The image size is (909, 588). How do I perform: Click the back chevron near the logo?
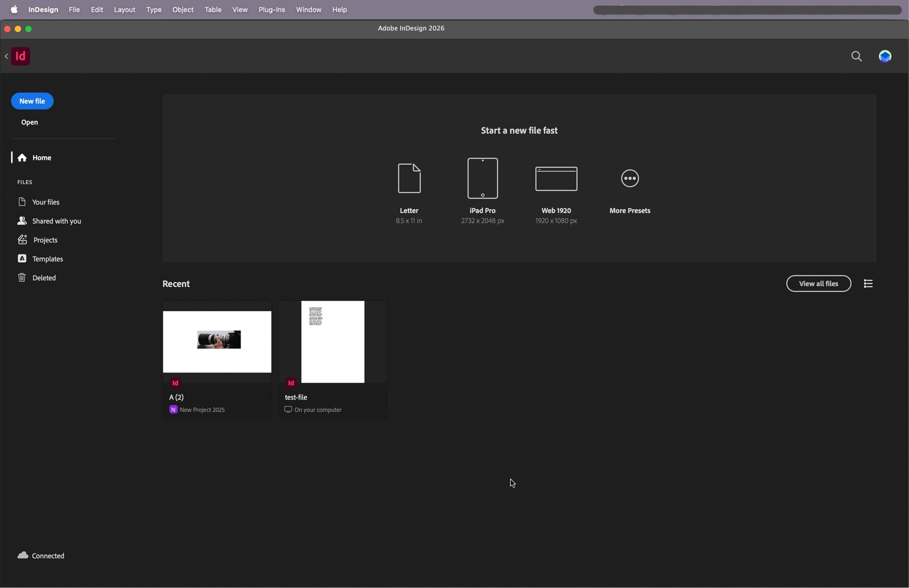(6, 56)
